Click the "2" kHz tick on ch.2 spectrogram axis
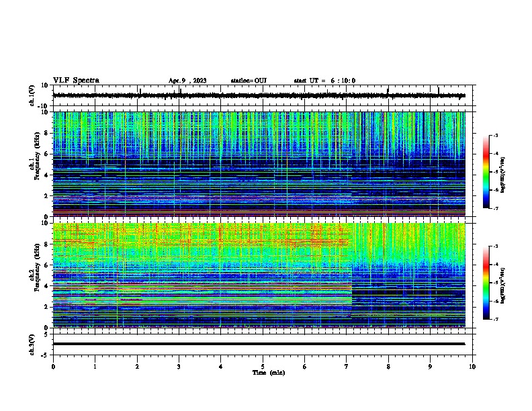This screenshot has width=532, height=411. [47, 307]
